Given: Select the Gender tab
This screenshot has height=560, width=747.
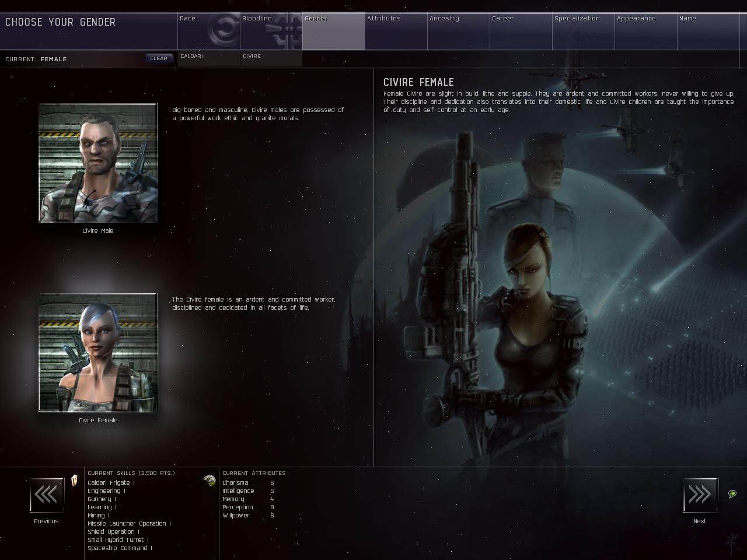Looking at the screenshot, I should (334, 32).
